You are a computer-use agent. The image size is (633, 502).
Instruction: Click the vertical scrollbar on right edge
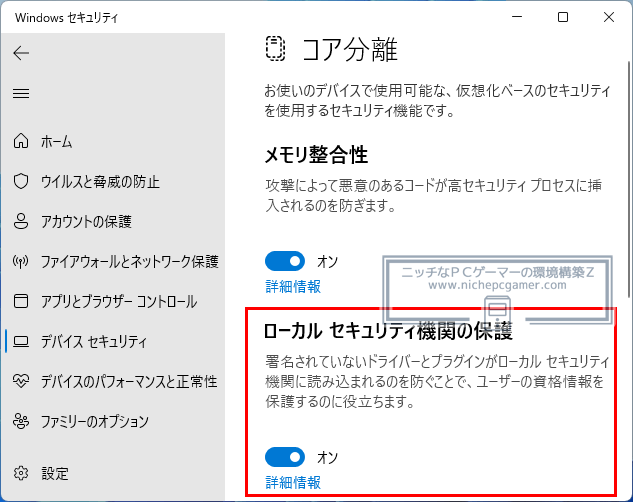[x=629, y=180]
